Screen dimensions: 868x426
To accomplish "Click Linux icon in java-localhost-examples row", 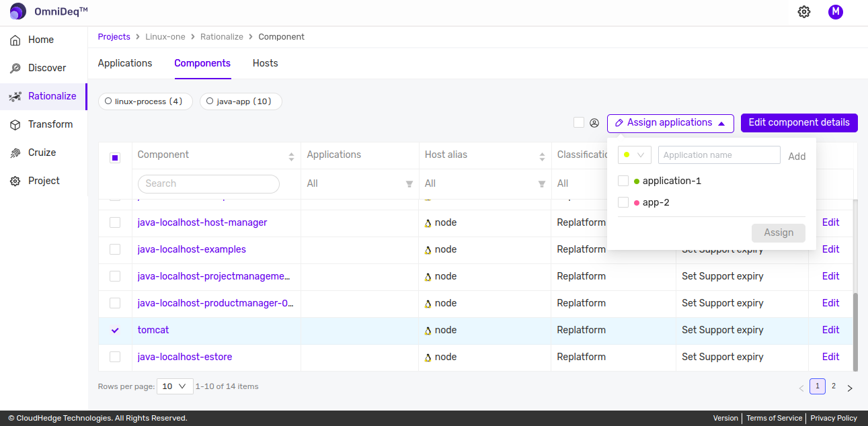I will (x=428, y=250).
